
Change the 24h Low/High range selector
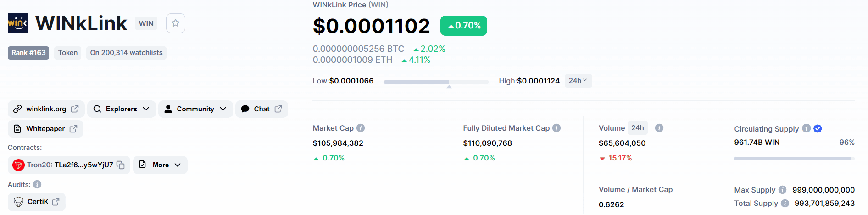(x=578, y=81)
